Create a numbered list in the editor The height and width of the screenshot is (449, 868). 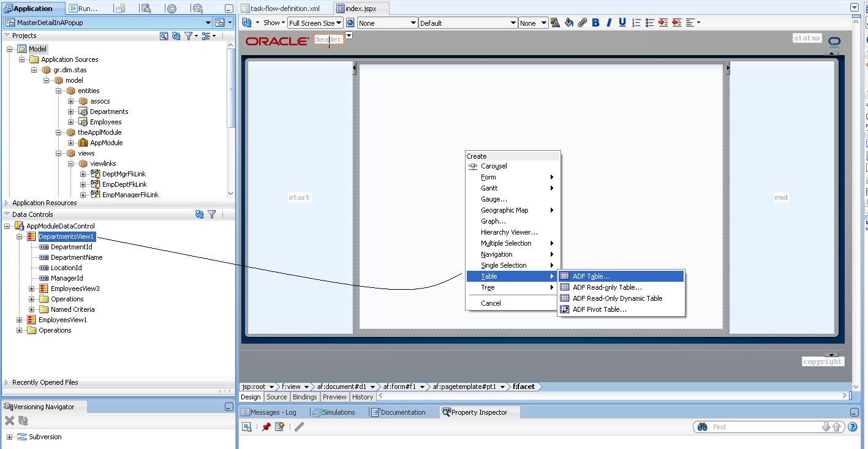(635, 22)
